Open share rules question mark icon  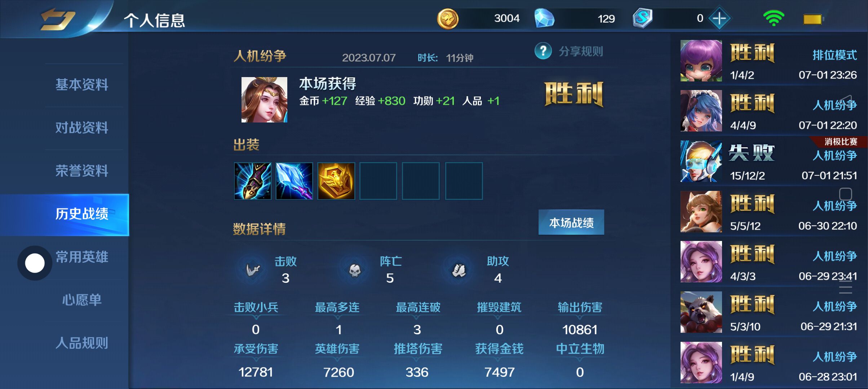pos(543,51)
